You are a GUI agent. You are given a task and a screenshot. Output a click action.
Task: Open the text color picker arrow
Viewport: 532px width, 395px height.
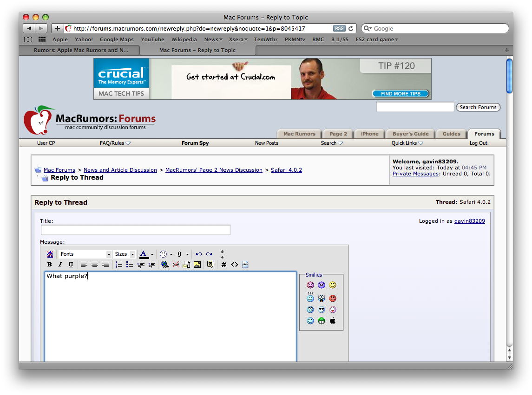(152, 254)
